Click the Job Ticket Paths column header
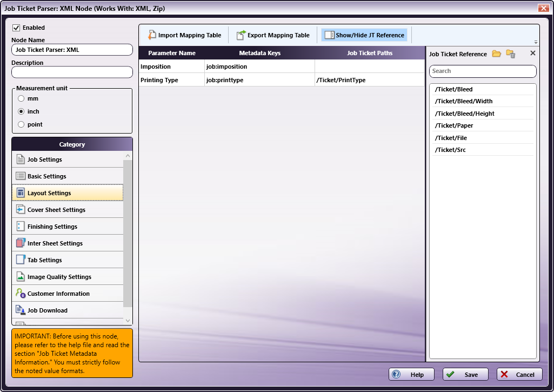 [370, 53]
